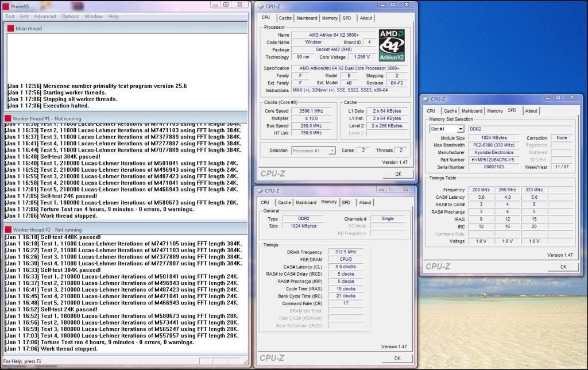Open Prime95's Window menu
Viewport: 588px width, 370px height.
pyautogui.click(x=94, y=16)
